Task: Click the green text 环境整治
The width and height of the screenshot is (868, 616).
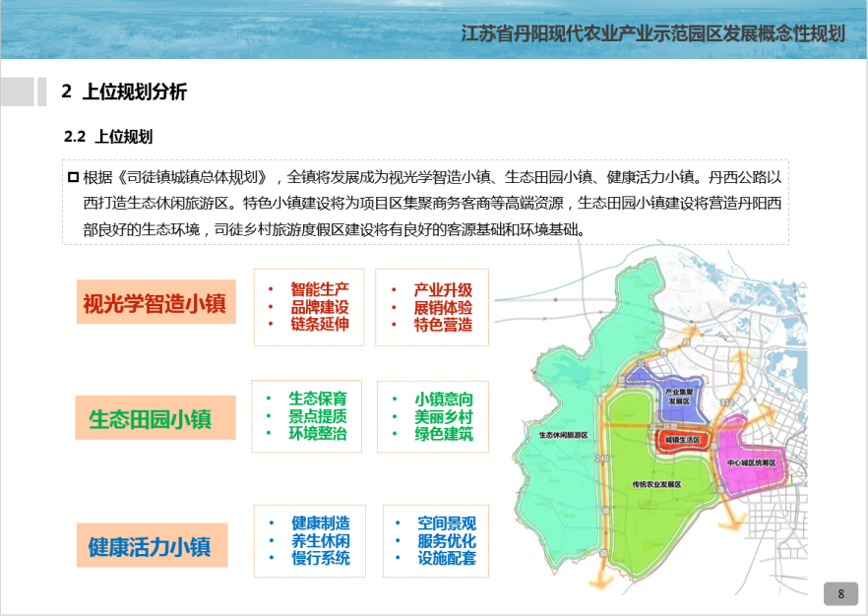Action: click(x=318, y=433)
